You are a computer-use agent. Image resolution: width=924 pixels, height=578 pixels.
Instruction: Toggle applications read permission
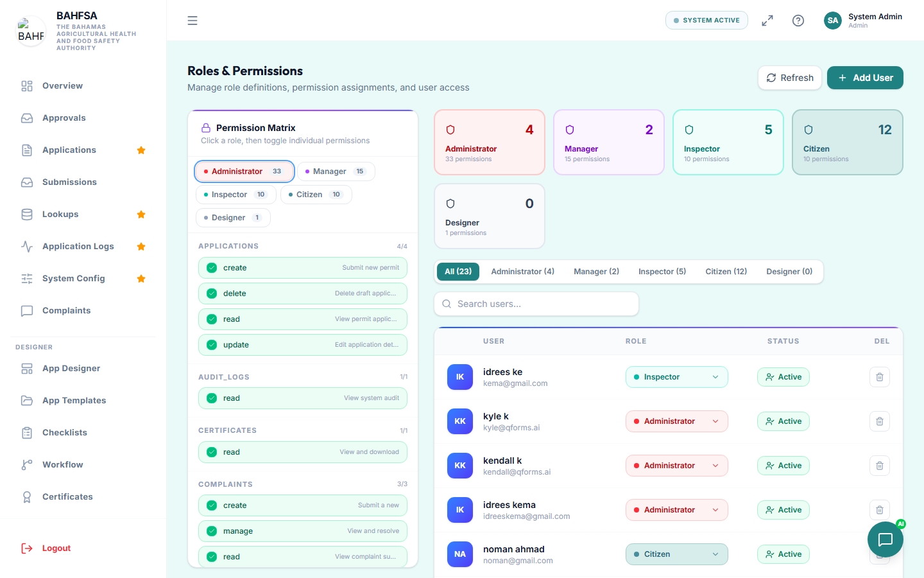[x=303, y=319]
